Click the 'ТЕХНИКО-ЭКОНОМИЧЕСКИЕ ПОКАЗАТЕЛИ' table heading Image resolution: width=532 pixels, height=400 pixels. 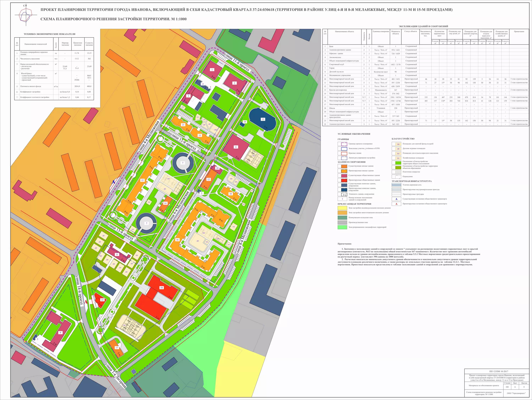(49, 34)
